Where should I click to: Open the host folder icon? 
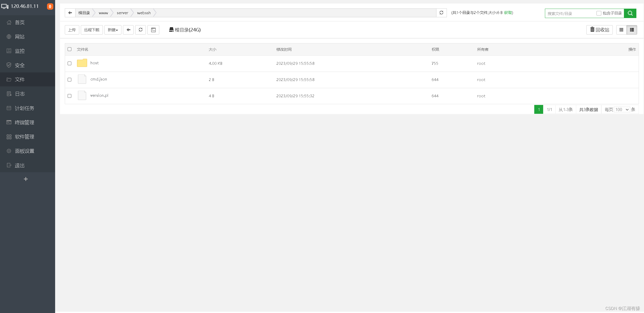coord(82,63)
